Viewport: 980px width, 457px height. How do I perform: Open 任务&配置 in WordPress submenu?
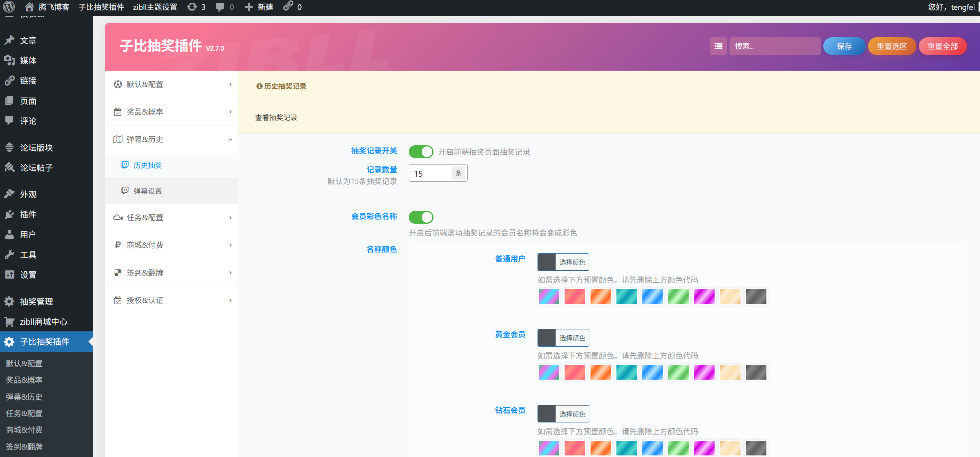(x=24, y=413)
